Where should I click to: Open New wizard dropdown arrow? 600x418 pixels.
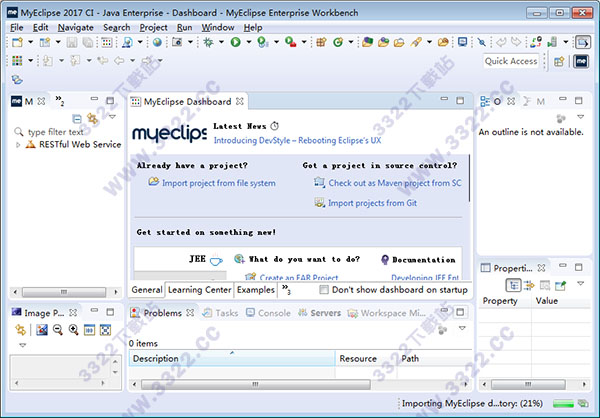click(31, 42)
